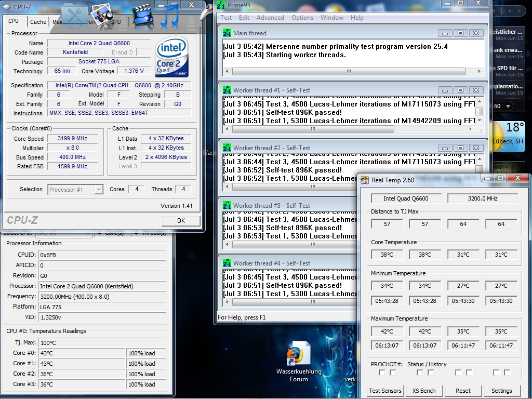
Task: Click the Main thread window icon in Prime95
Action: (227, 33)
